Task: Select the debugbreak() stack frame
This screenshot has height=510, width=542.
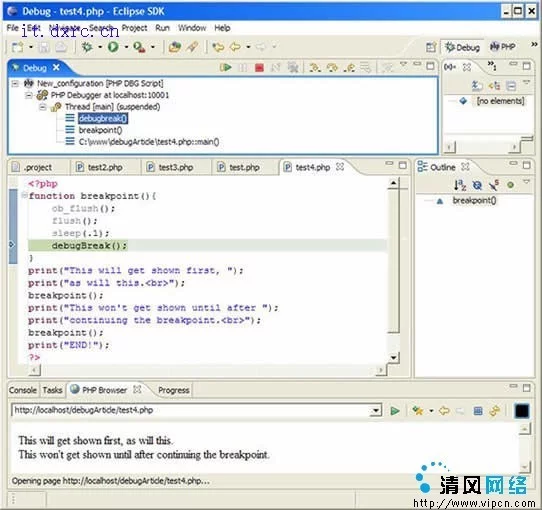Action: pos(103,119)
